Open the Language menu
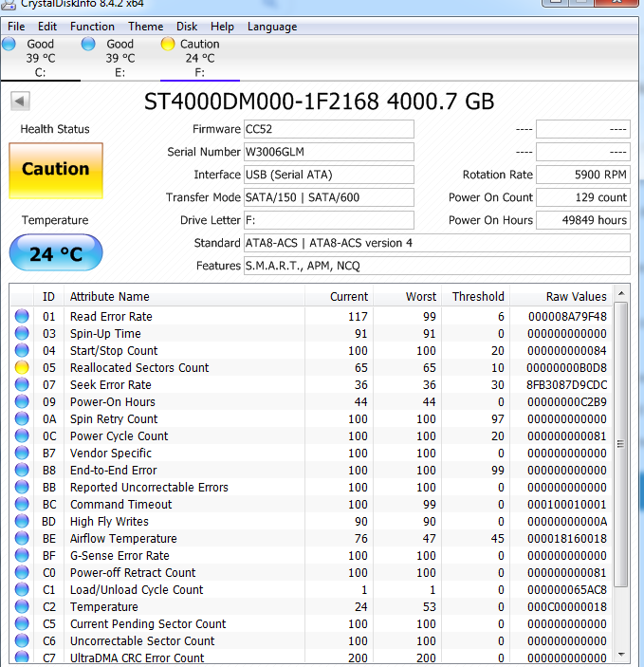The height and width of the screenshot is (667, 644). pyautogui.click(x=272, y=27)
